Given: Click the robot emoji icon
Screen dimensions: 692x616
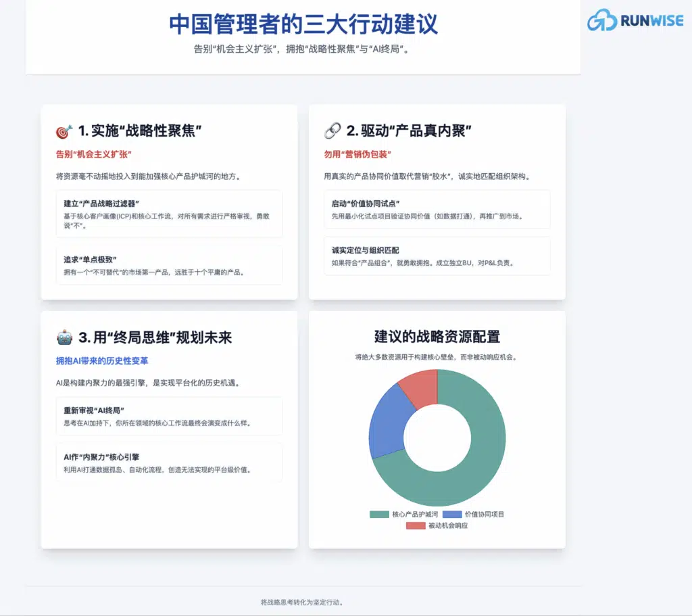Looking at the screenshot, I should 64,337.
